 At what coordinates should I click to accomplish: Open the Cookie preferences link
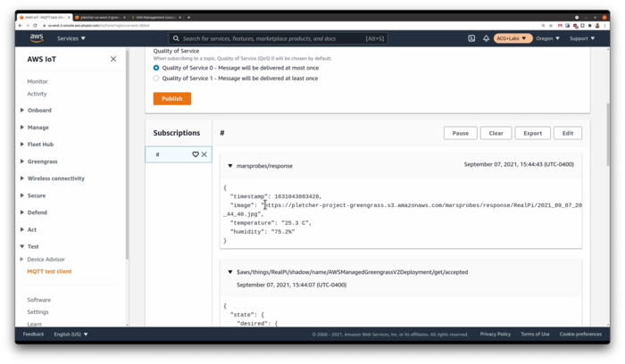click(x=580, y=335)
